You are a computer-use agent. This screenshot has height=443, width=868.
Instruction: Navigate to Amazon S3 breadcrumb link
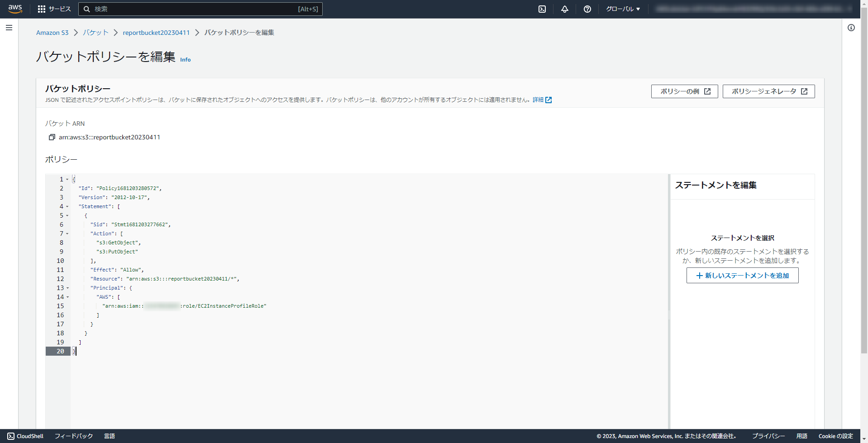click(x=52, y=32)
